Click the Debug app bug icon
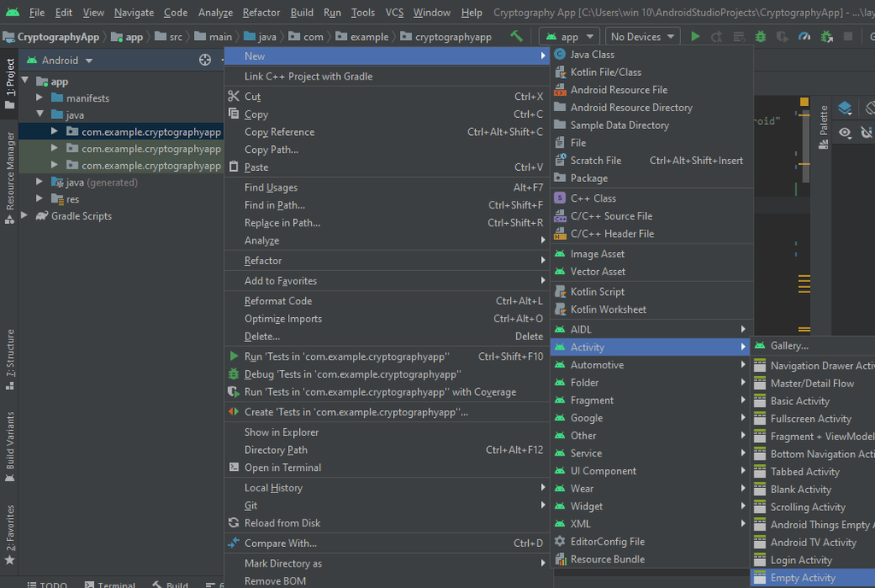 point(761,37)
